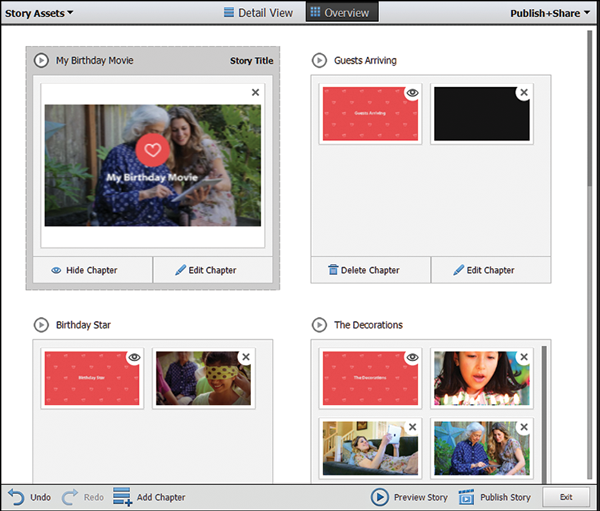Screen dimensions: 600x511
Task: Toggle eye on The Decorations title card
Action: (412, 356)
